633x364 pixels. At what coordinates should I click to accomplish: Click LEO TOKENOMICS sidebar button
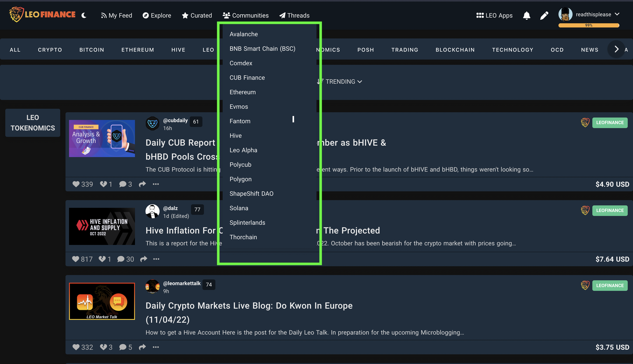pos(33,123)
